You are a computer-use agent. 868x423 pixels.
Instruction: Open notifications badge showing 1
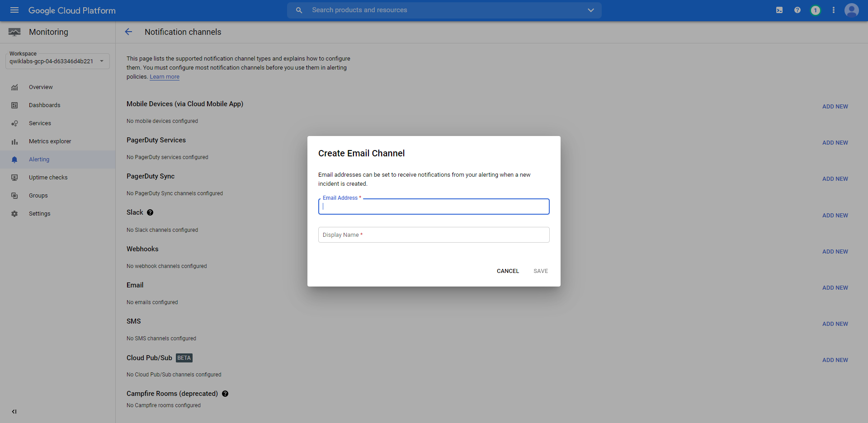816,10
